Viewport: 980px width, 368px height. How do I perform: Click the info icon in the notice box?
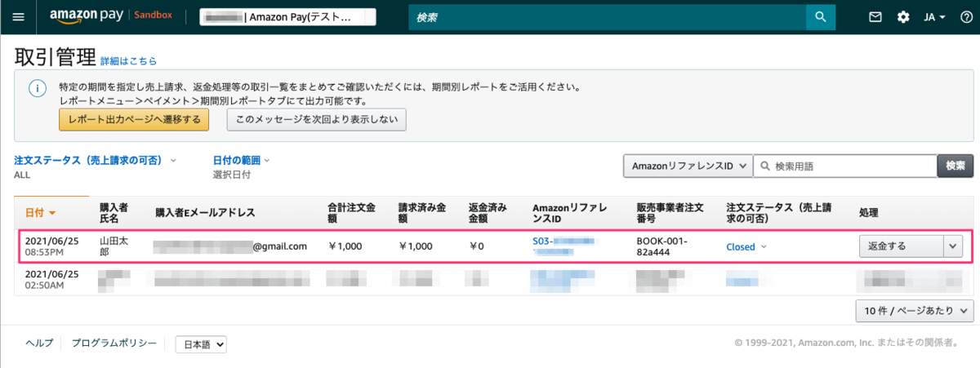(37, 88)
